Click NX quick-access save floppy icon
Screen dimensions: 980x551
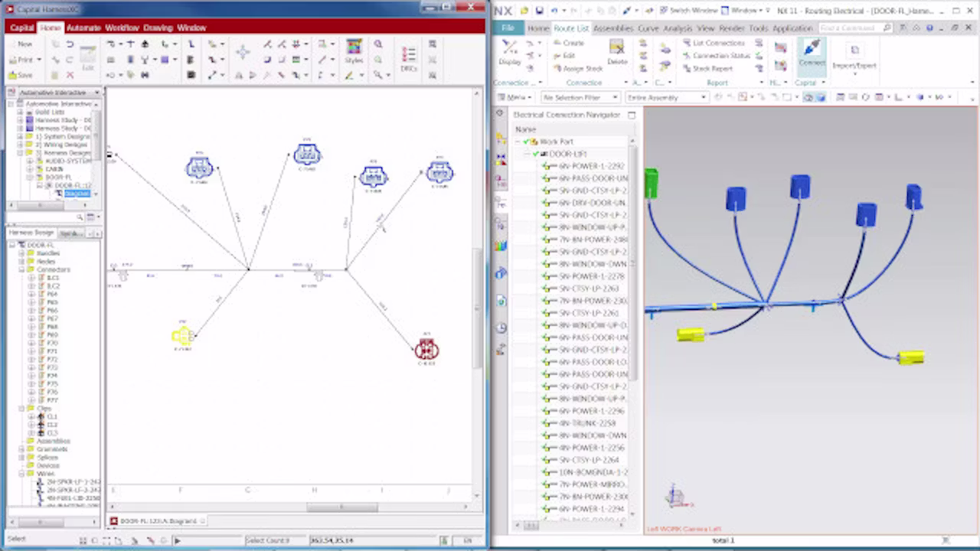(x=540, y=11)
